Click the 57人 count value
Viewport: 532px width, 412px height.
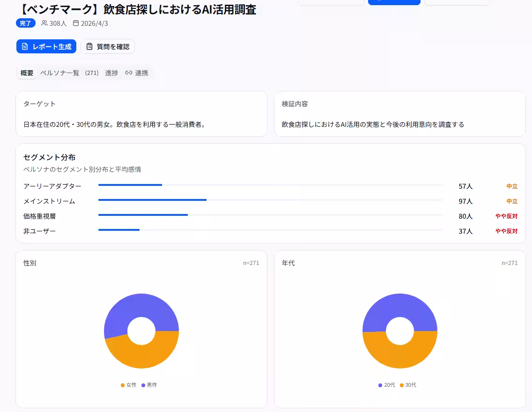(x=465, y=186)
